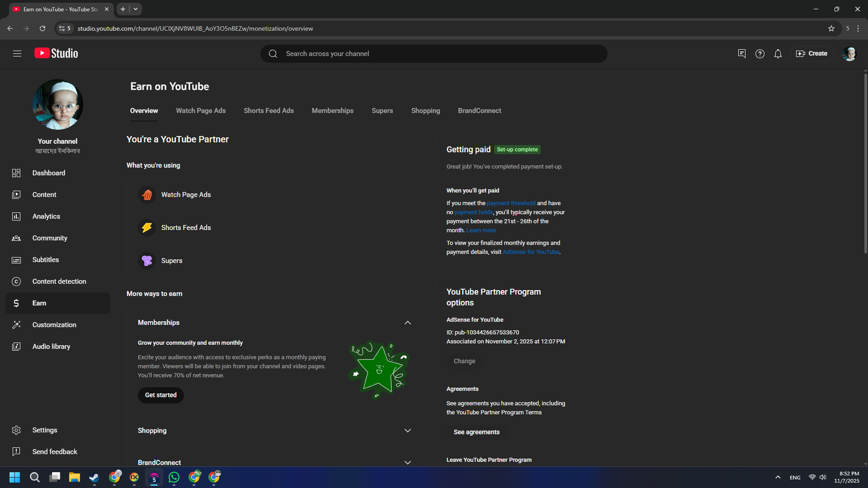
Task: Open the Audio library sidebar item
Action: [51, 346]
